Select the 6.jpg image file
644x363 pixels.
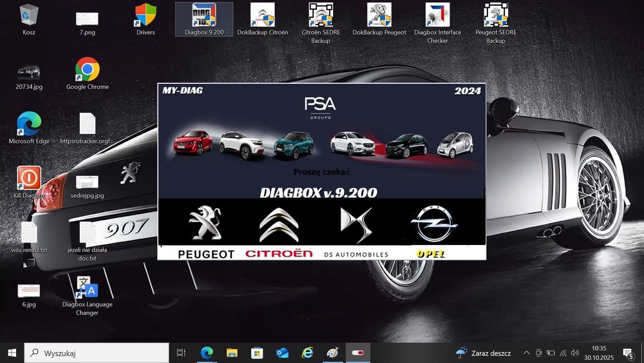pyautogui.click(x=29, y=295)
